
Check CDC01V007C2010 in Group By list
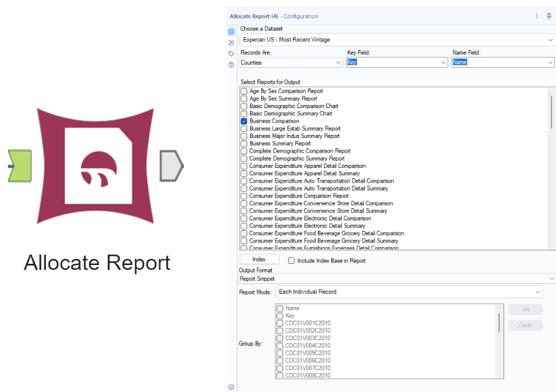click(280, 368)
